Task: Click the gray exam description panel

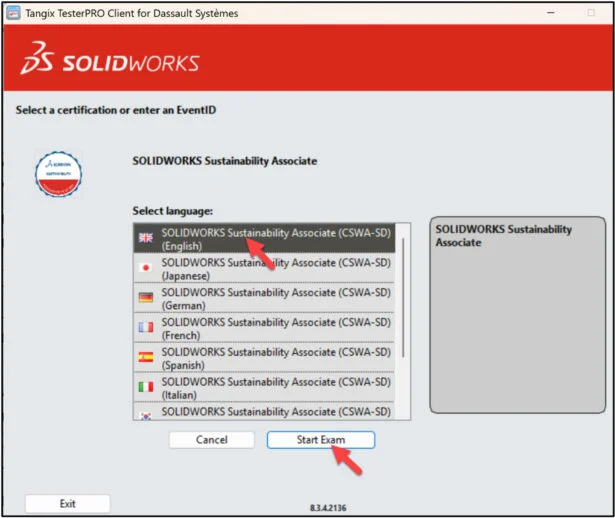Action: coord(517,330)
